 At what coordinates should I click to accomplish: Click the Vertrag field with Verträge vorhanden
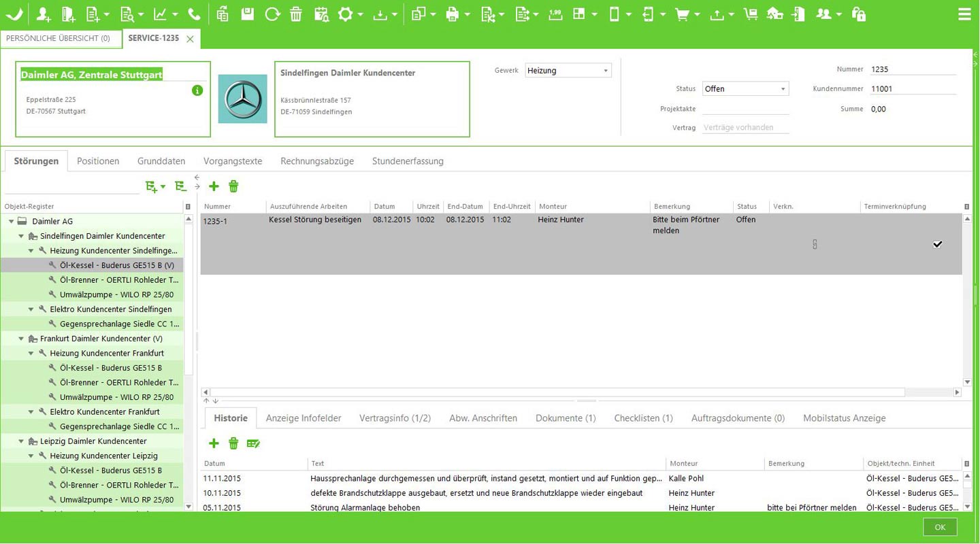[746, 128]
